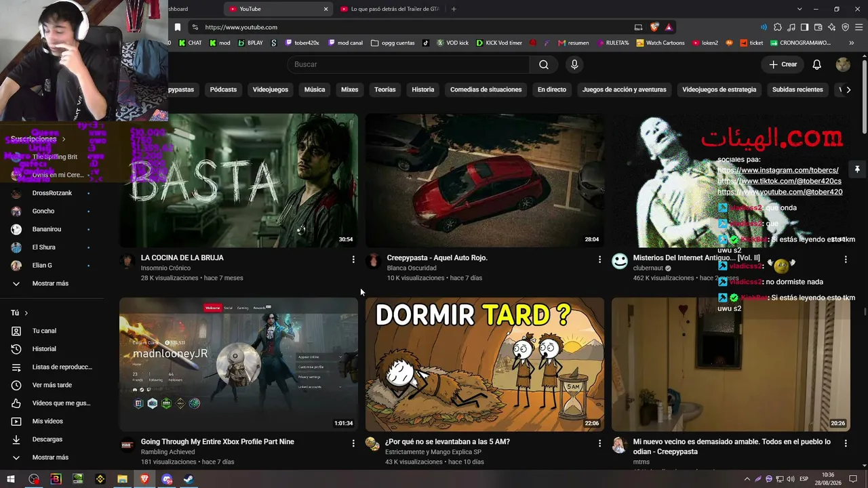Show hidden system tray icons
This screenshot has width=868, height=488.
[x=747, y=479]
